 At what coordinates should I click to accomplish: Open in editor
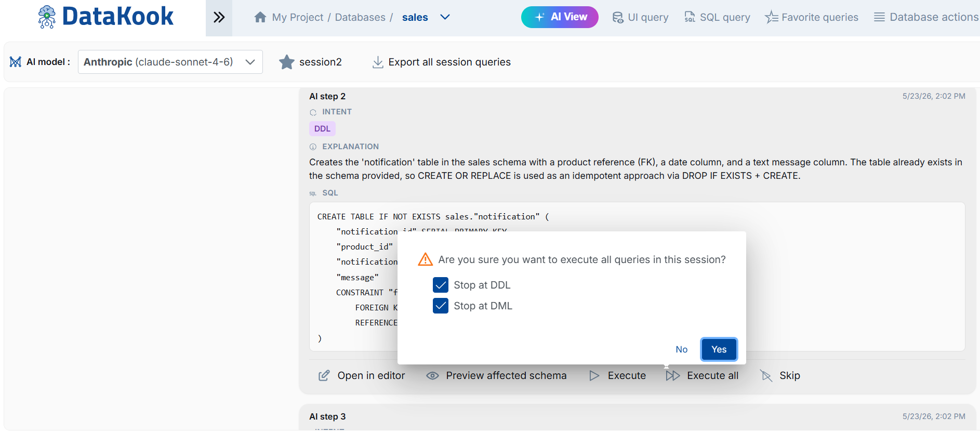371,375
